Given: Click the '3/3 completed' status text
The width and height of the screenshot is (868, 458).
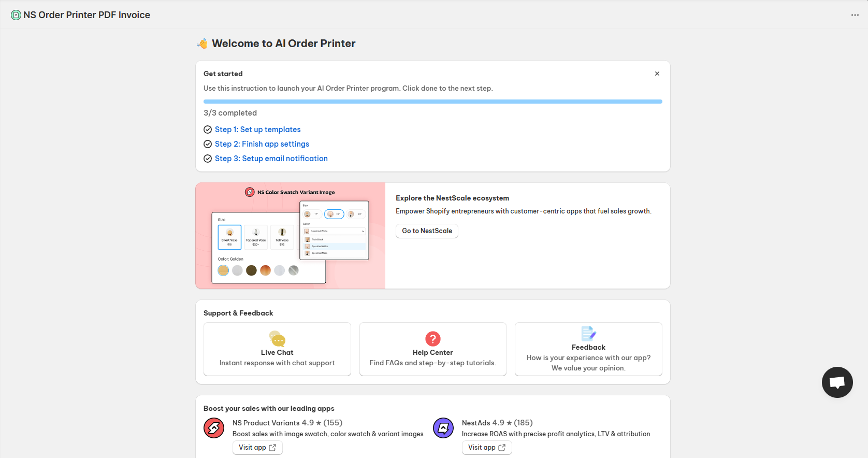Looking at the screenshot, I should 230,113.
